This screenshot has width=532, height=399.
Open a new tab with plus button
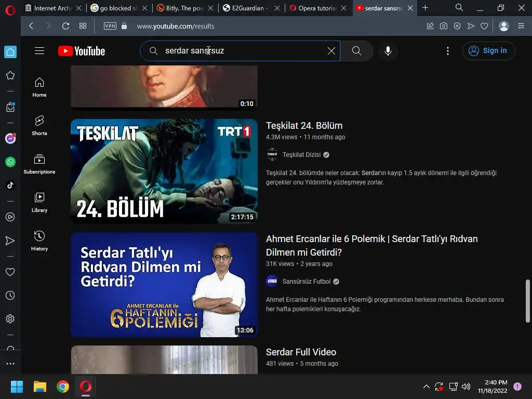(x=425, y=8)
